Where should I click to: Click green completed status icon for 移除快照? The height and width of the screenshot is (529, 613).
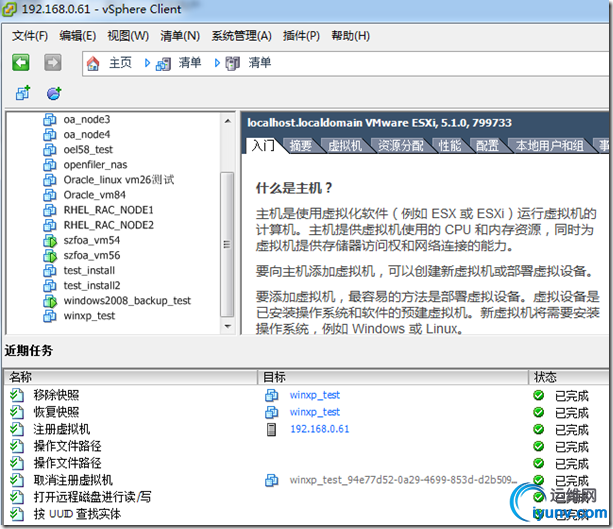(539, 395)
